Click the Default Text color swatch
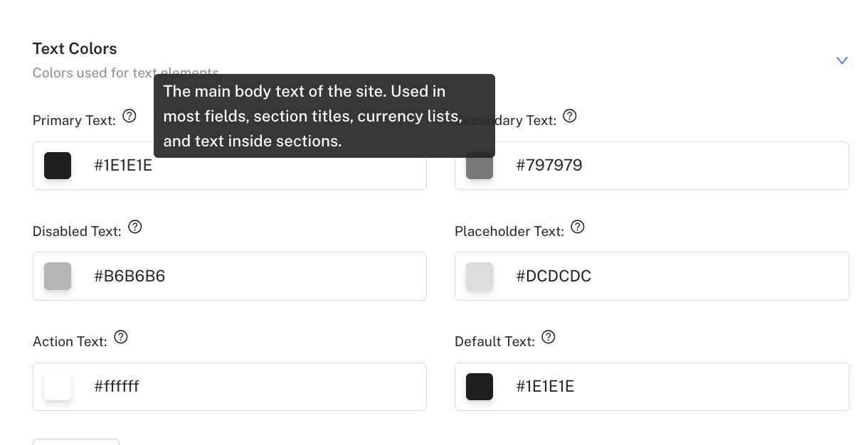This screenshot has width=868, height=445. pos(480,387)
